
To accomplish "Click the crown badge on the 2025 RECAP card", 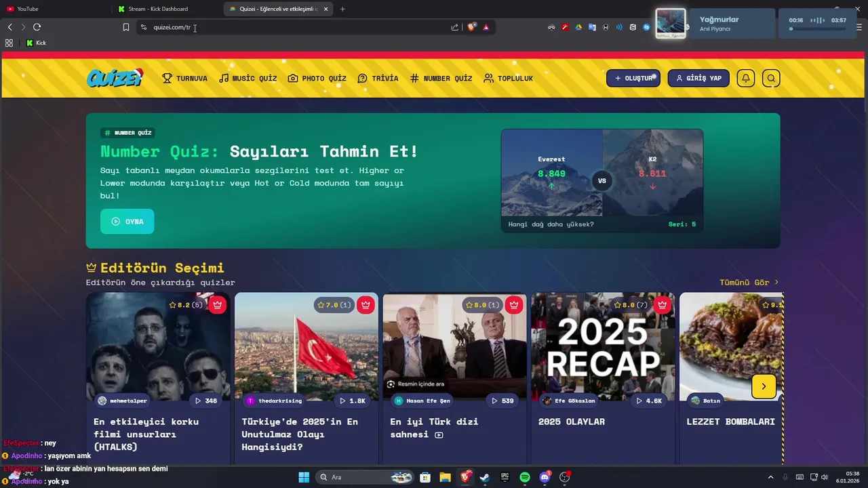I will (663, 305).
